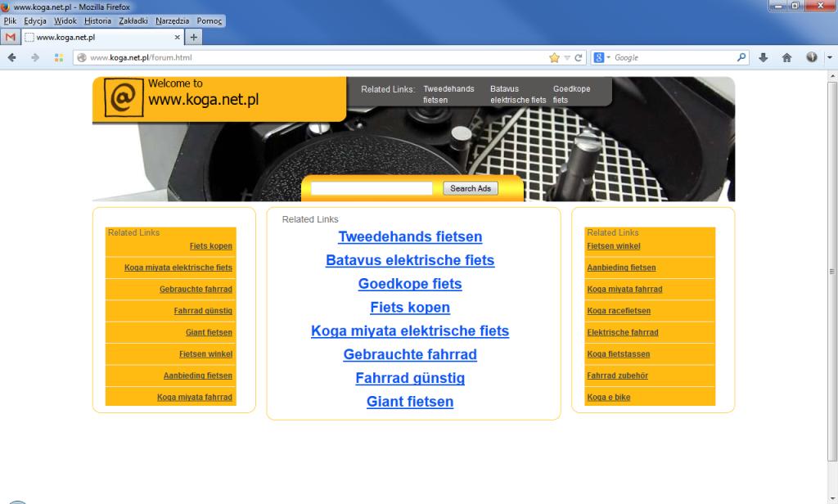The height and width of the screenshot is (504, 838).
Task: Open a new tab with the plus button
Action: (x=194, y=37)
